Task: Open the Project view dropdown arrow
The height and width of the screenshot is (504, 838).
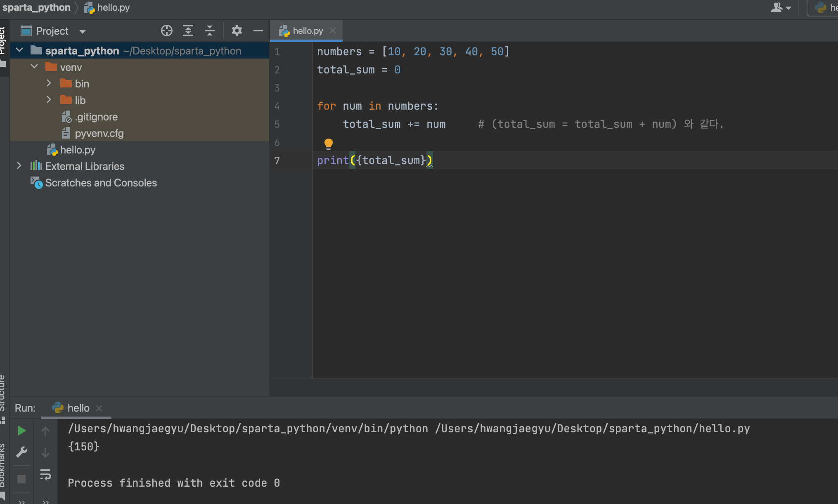Action: [x=83, y=31]
